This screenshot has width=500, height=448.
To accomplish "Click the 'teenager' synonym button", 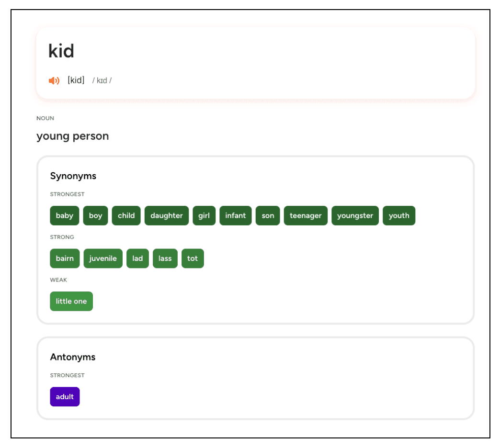I will tap(306, 215).
